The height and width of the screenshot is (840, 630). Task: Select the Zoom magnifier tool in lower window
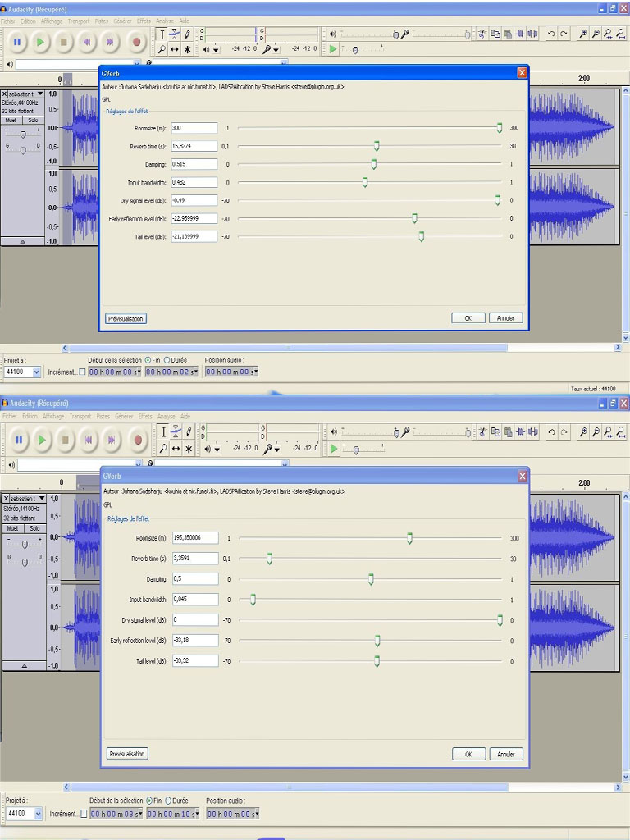point(162,448)
